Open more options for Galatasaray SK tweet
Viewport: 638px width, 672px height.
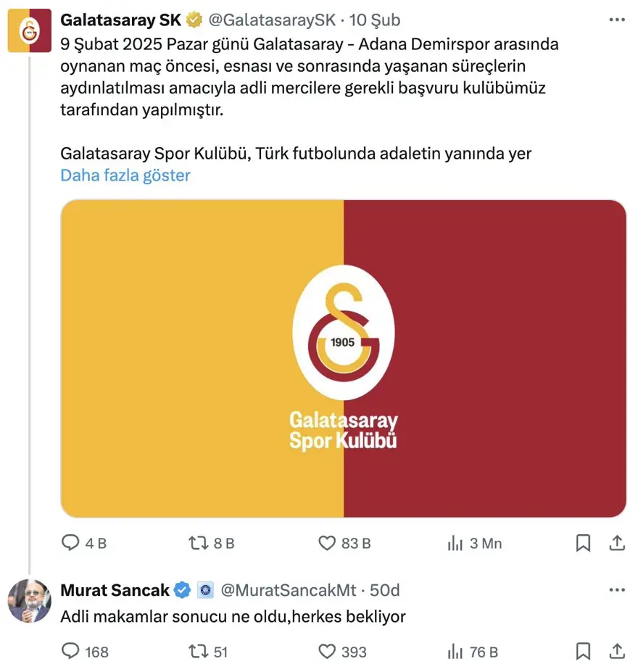616,20
